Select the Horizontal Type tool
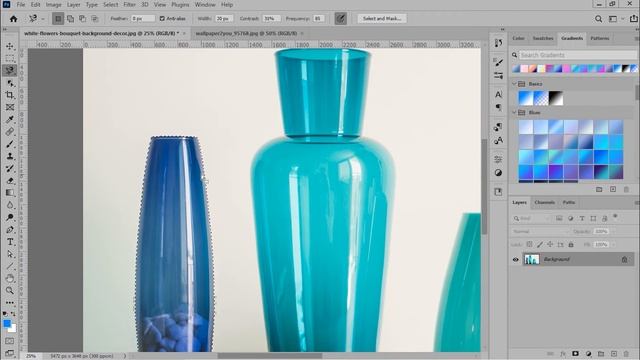Screen dimensions: 640x360 (10, 242)
